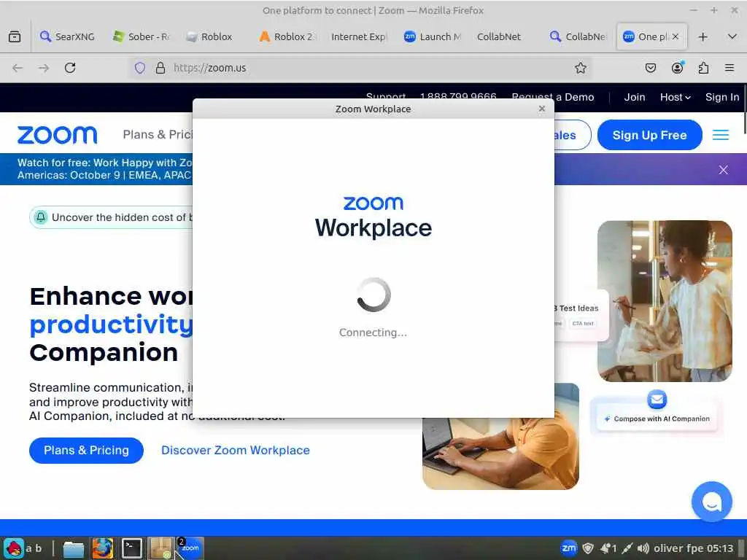Image resolution: width=747 pixels, height=560 pixels.
Task: Click the clock showing 05:13
Action: [x=720, y=548]
